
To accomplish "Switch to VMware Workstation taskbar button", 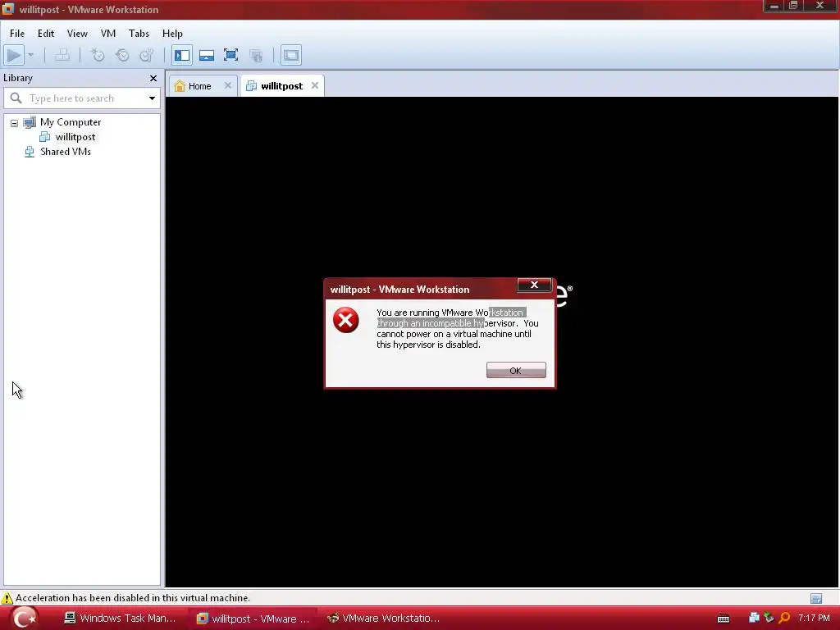I will [384, 619].
